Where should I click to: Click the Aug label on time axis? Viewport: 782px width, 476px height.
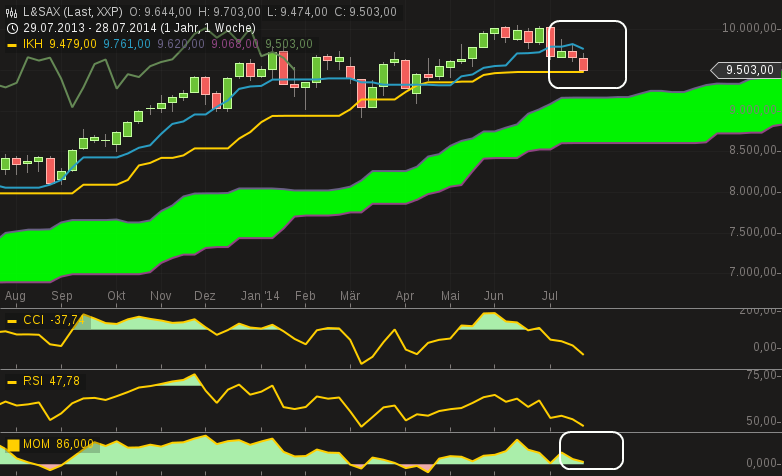(x=15, y=296)
